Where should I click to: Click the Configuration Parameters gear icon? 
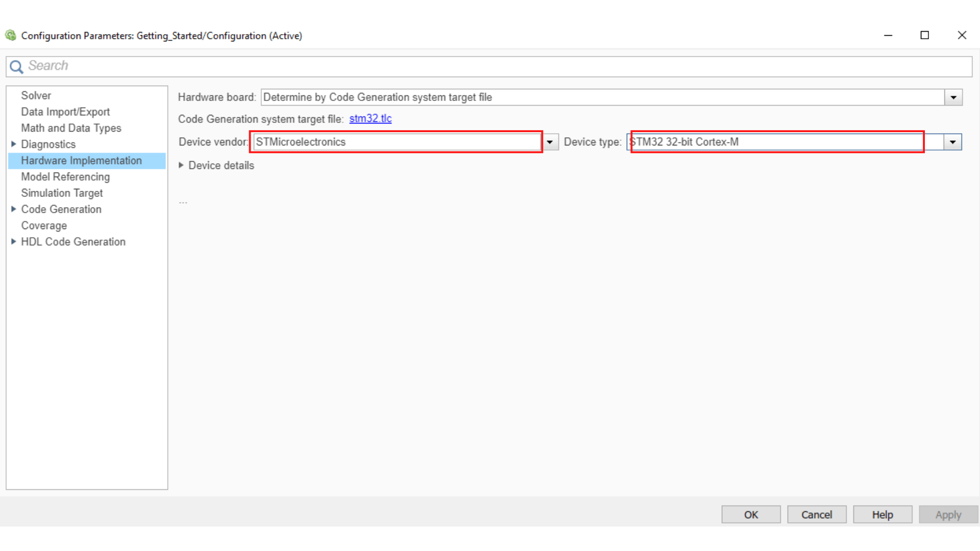[11, 35]
